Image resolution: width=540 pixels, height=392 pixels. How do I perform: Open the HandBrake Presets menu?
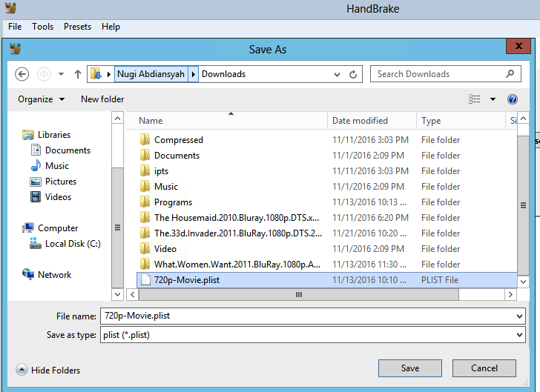tap(77, 27)
